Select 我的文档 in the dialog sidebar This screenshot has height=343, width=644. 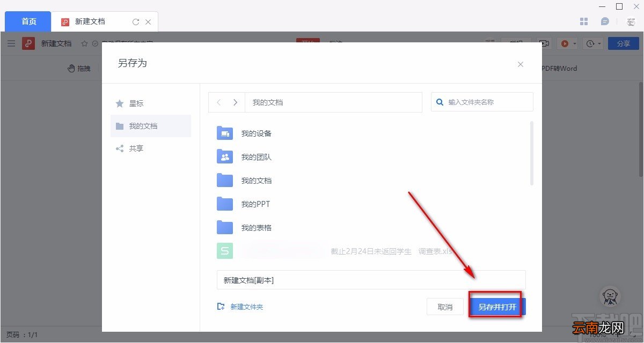tap(151, 126)
